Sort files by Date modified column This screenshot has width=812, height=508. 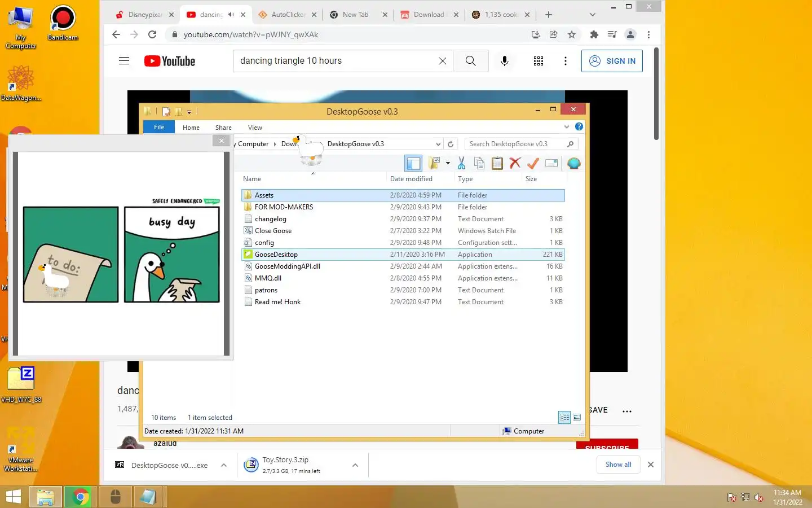point(411,179)
